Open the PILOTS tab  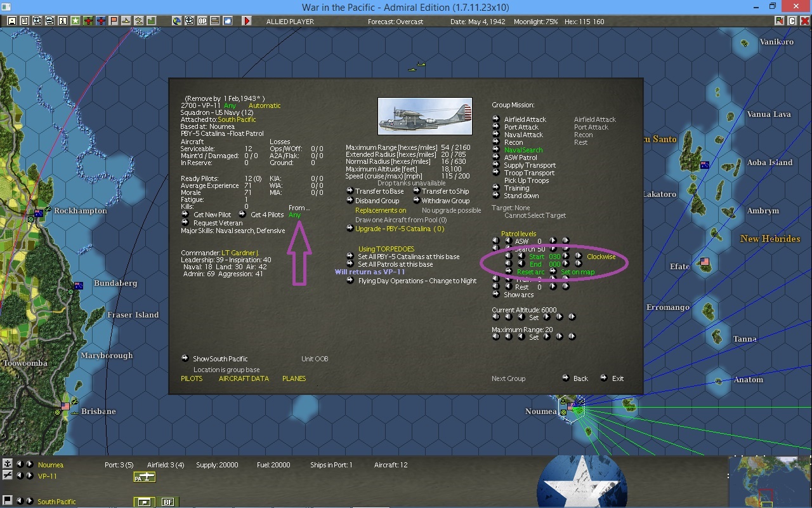(192, 378)
